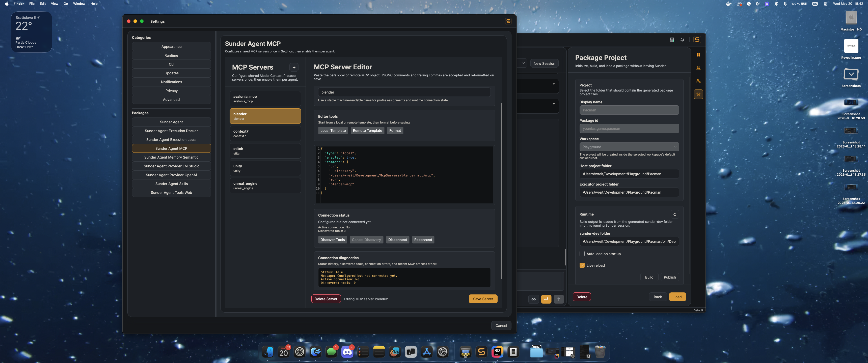Uncheck the Live reload checkbox
Viewport: 868px width, 363px height.
[582, 265]
